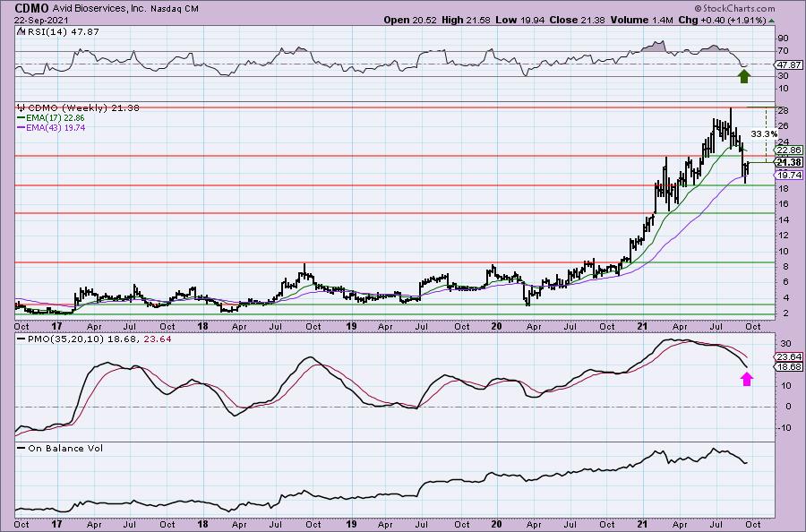Click the On Balance Vol black legend marker
Viewport: 806px width, 532px height.
click(x=21, y=448)
